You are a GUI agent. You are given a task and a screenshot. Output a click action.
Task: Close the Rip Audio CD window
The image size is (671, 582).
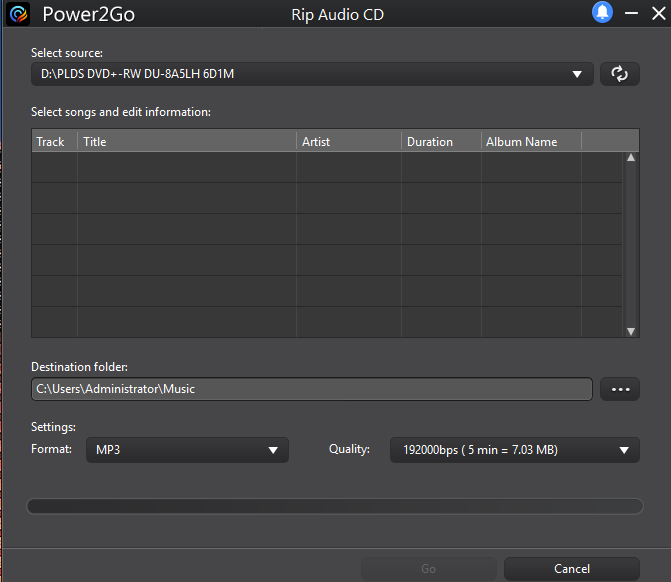(x=659, y=13)
